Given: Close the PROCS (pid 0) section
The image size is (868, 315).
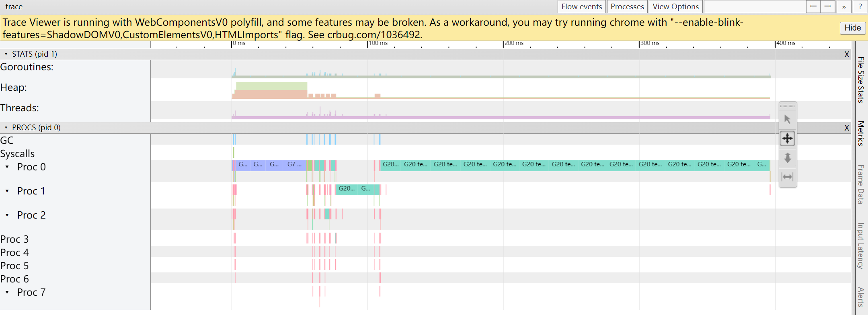Looking at the screenshot, I should [847, 128].
